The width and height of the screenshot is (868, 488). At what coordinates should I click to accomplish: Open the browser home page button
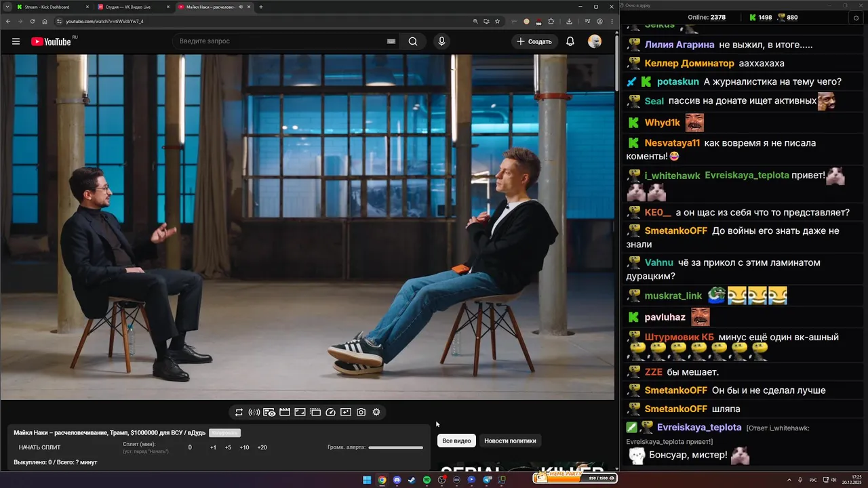[45, 21]
